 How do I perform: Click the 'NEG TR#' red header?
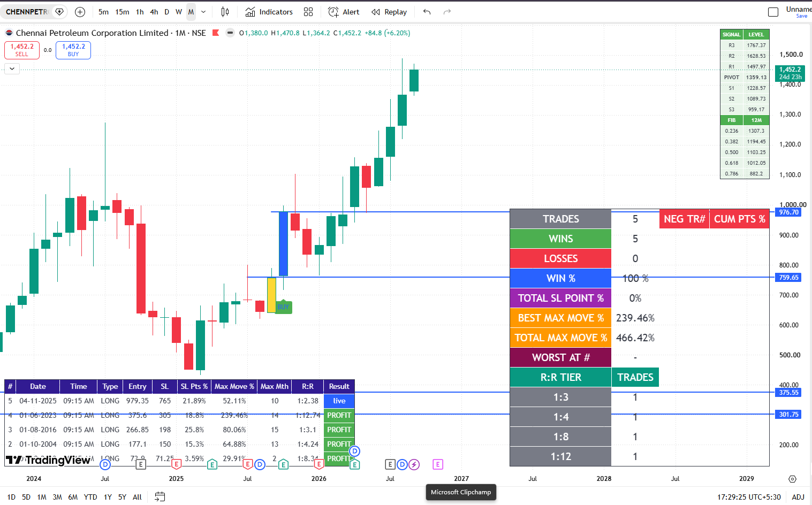pyautogui.click(x=684, y=219)
